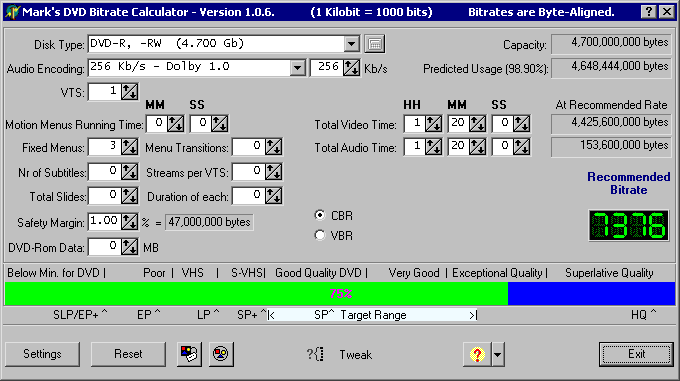
Task: Click the Total Audio Time minutes field
Action: (x=458, y=147)
